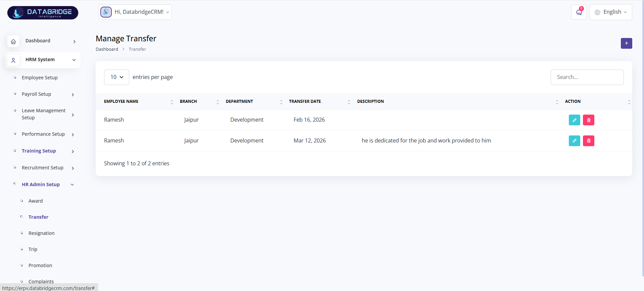Click the HRM System person icon
Viewport: 644px width, 291px height.
[x=13, y=60]
